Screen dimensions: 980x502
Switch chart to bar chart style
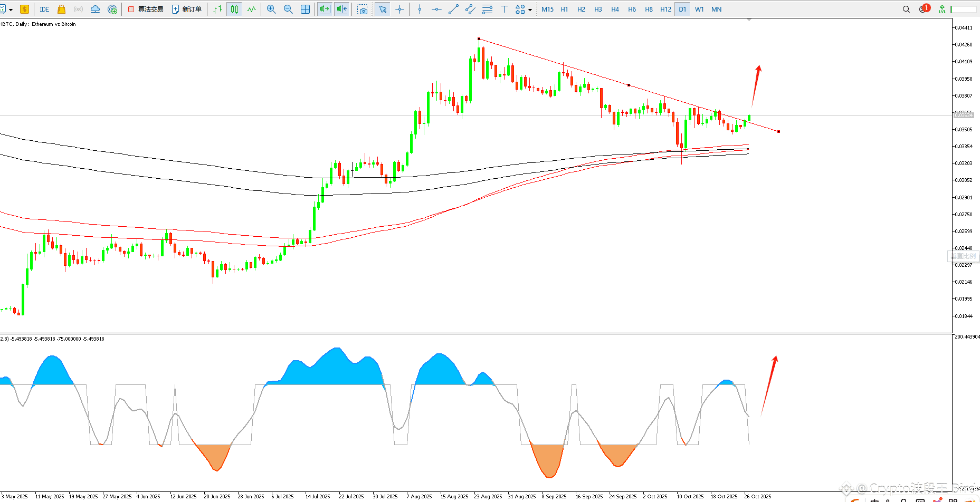(x=217, y=9)
